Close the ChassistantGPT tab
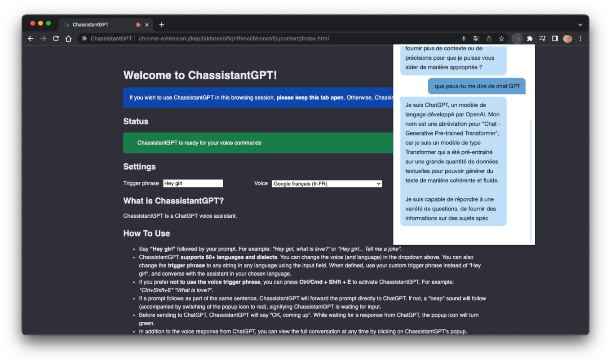Viewport: 611px width, 364px height. 147,25
